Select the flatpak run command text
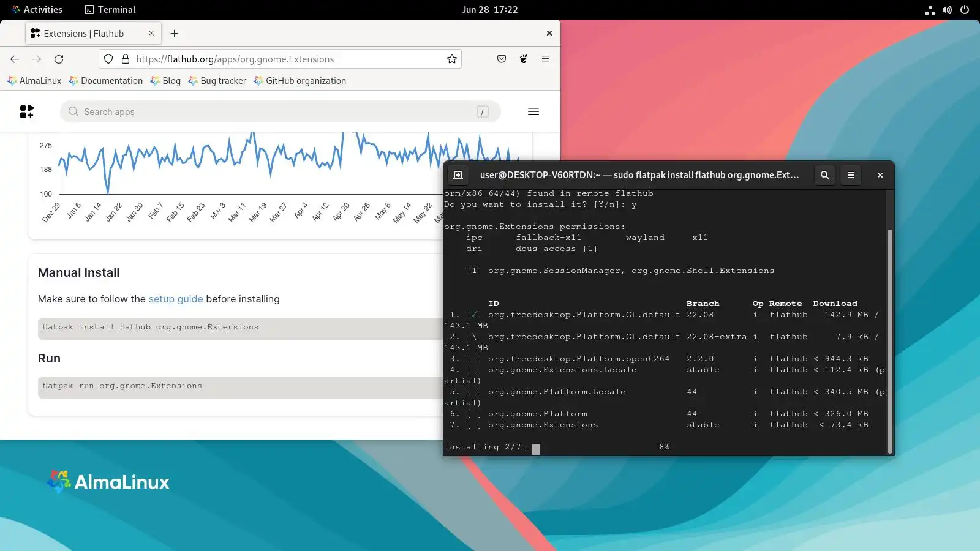 [x=122, y=386]
